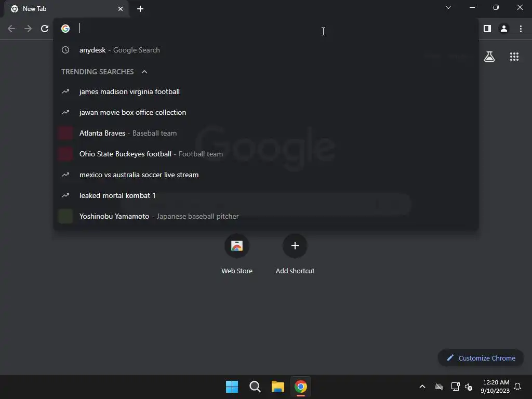
Task: Click the muted speaker tray icon
Action: point(469,387)
